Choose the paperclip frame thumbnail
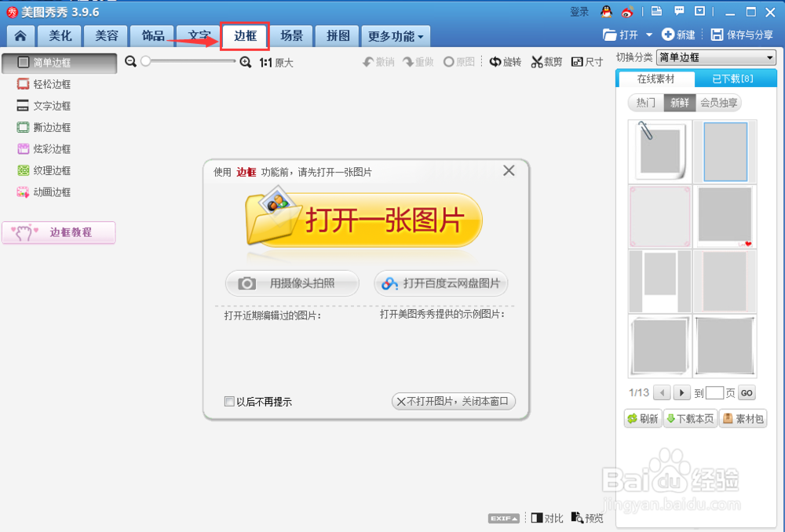This screenshot has width=785, height=532. click(660, 151)
